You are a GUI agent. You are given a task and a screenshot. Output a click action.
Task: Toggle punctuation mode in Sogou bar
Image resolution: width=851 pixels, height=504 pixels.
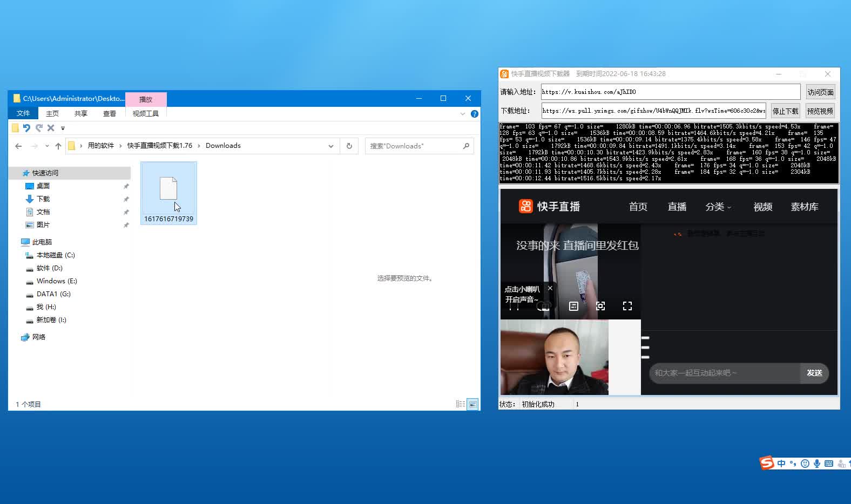point(793,464)
